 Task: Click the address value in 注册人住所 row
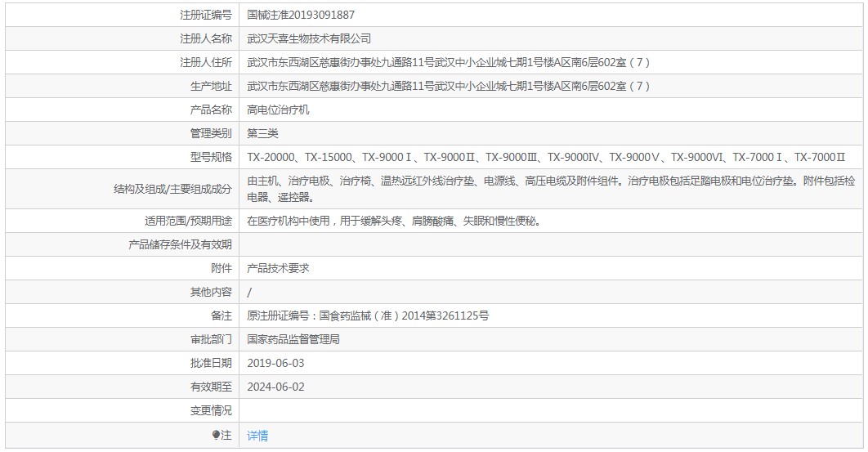[x=449, y=63]
